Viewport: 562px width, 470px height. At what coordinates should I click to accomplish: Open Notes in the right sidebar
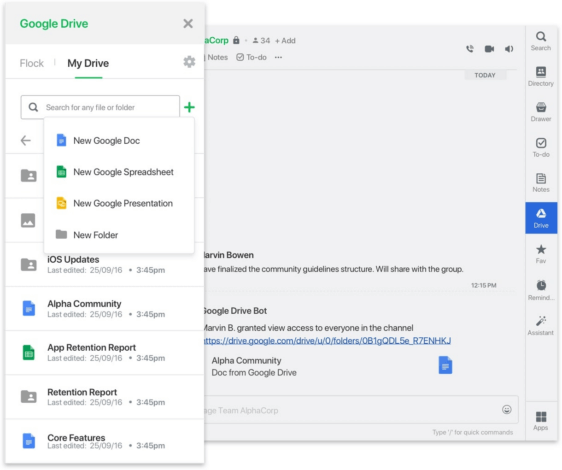pos(541,183)
